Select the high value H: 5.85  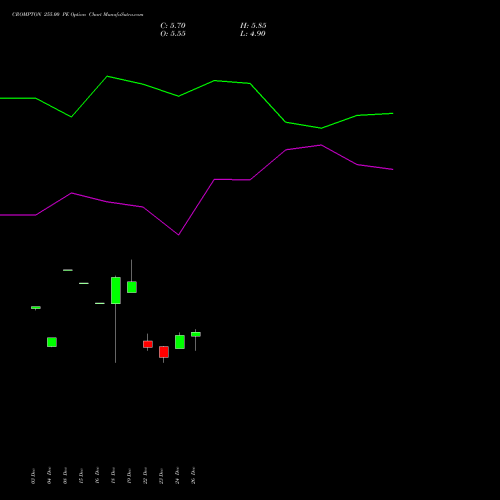(x=253, y=26)
